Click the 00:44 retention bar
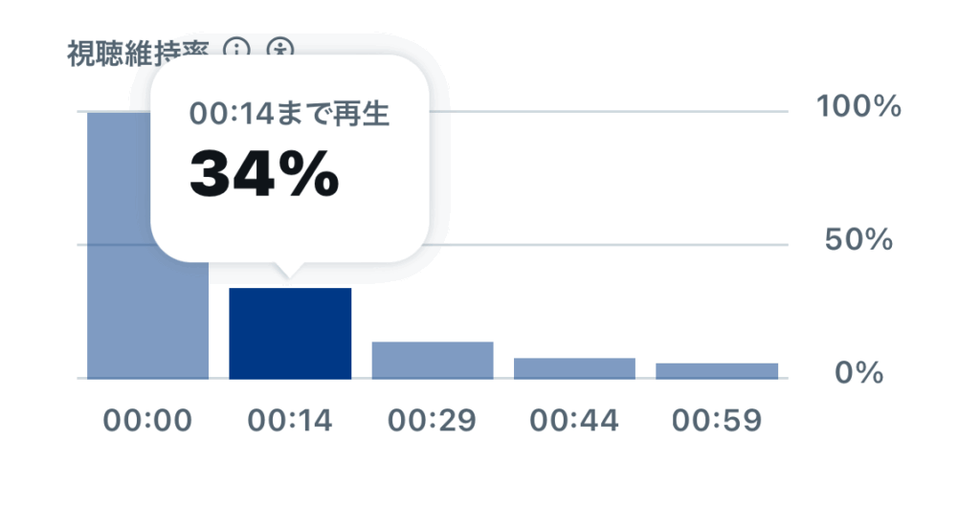The image size is (980, 506). (x=574, y=368)
